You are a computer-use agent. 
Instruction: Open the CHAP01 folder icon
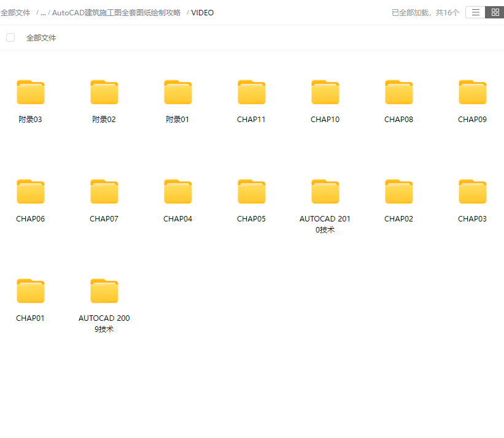point(30,291)
